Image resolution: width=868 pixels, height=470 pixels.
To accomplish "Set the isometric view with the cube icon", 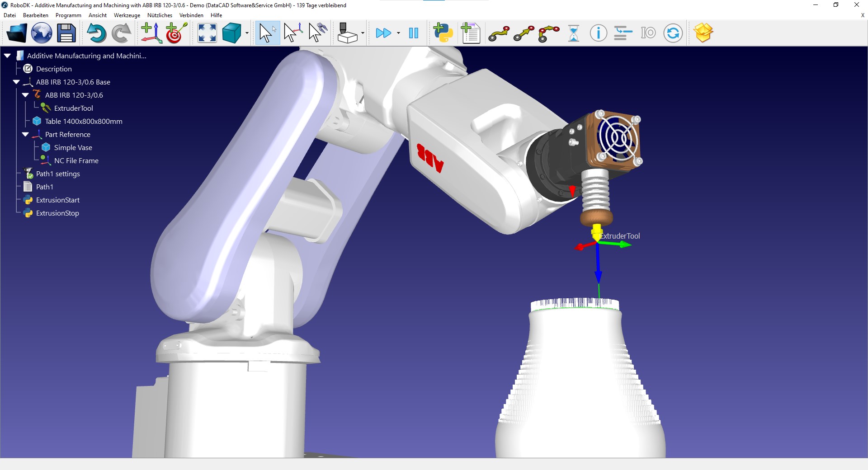I will (x=232, y=33).
